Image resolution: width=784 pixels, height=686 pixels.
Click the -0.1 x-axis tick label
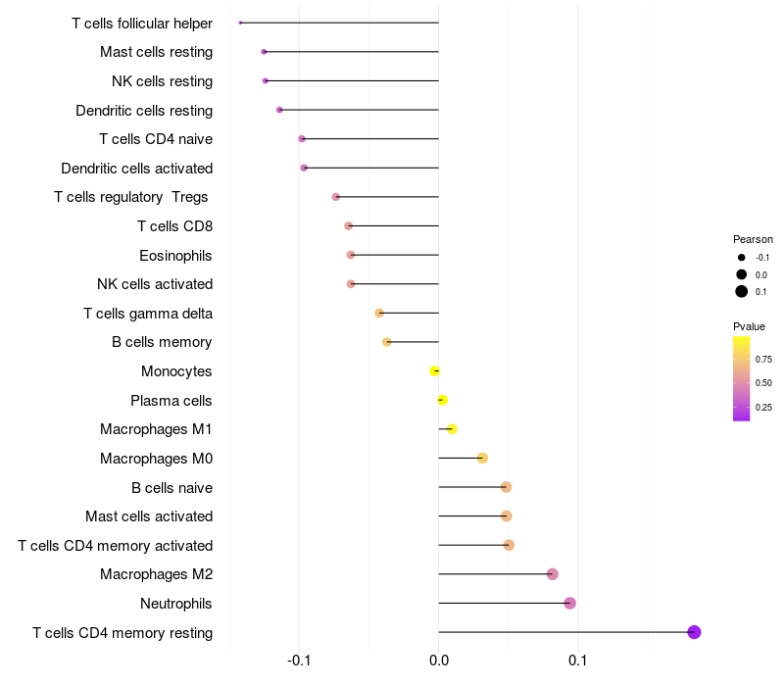coord(299,661)
